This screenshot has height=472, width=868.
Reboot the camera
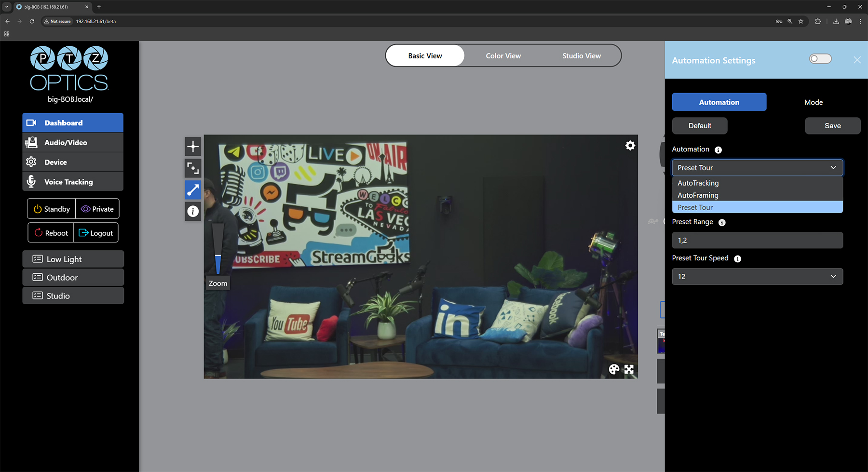[x=51, y=233]
